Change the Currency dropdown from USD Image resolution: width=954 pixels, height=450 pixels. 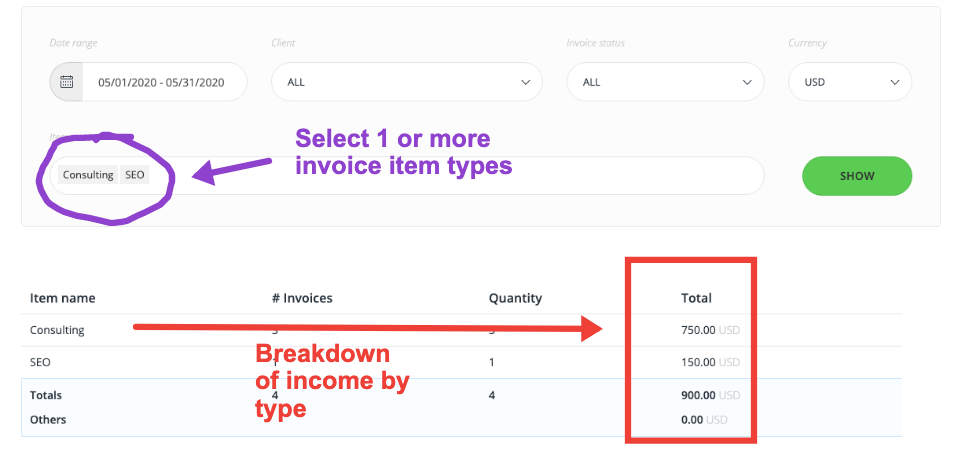pyautogui.click(x=850, y=82)
